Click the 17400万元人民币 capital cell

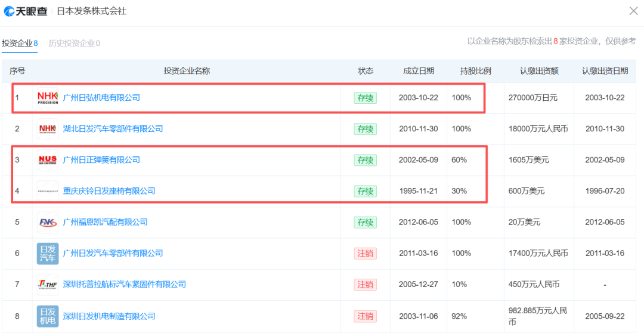(x=538, y=253)
